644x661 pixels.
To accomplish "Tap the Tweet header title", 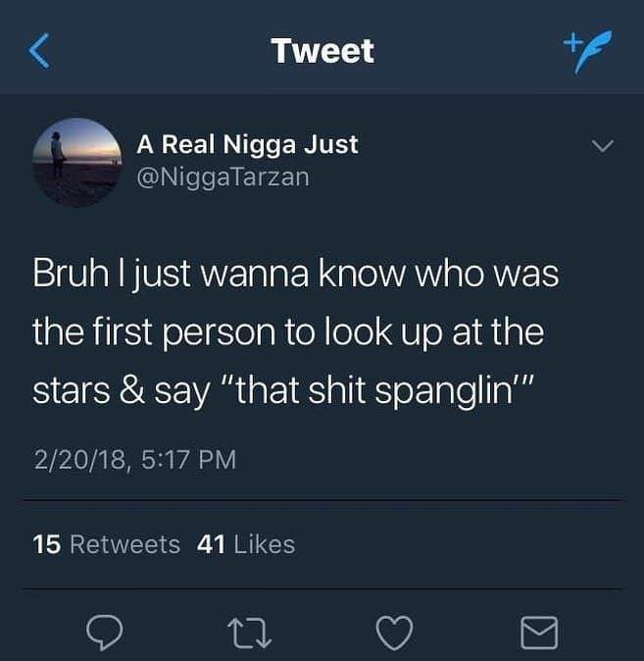I will [322, 51].
